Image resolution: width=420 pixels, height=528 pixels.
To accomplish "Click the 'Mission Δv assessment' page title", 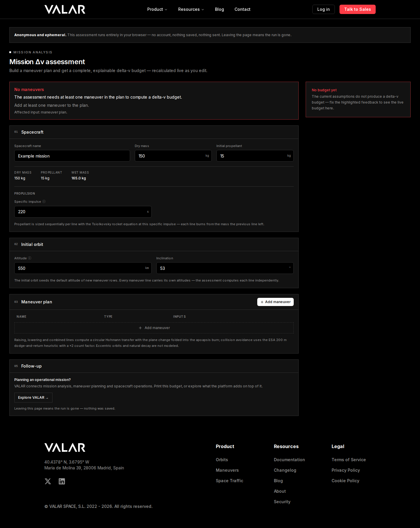I will pyautogui.click(x=47, y=62).
